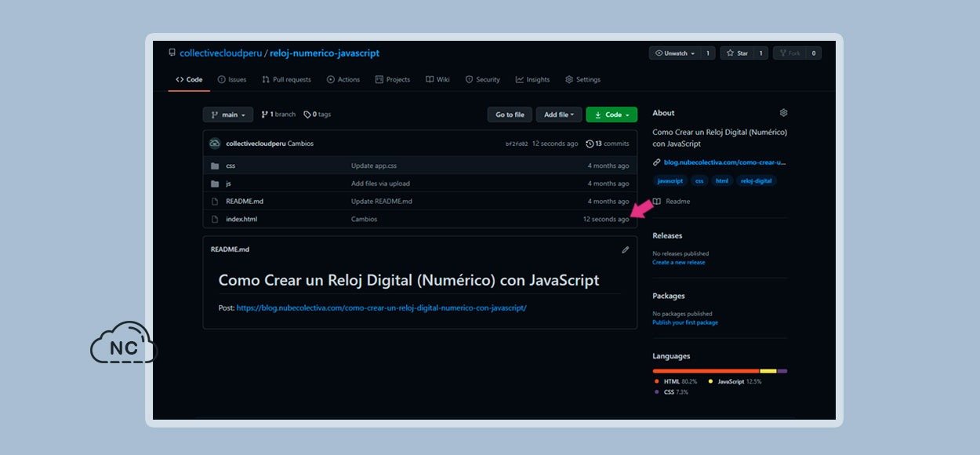Click the purple CSS segment of the language bar
This screenshot has height=455, width=980.
click(782, 371)
